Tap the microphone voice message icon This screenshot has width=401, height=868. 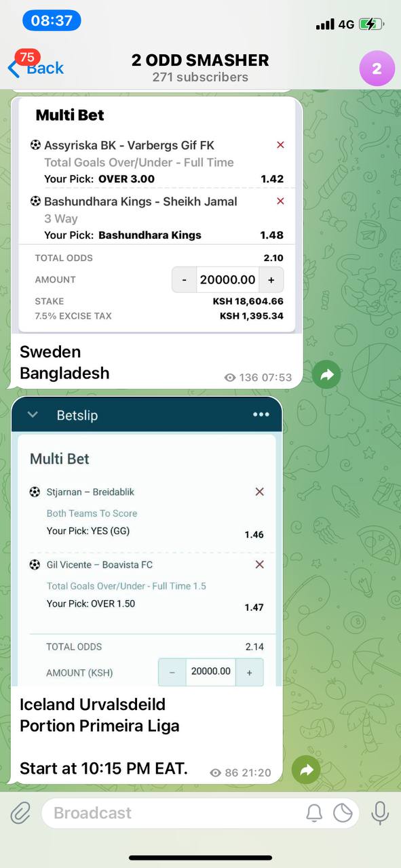[379, 812]
